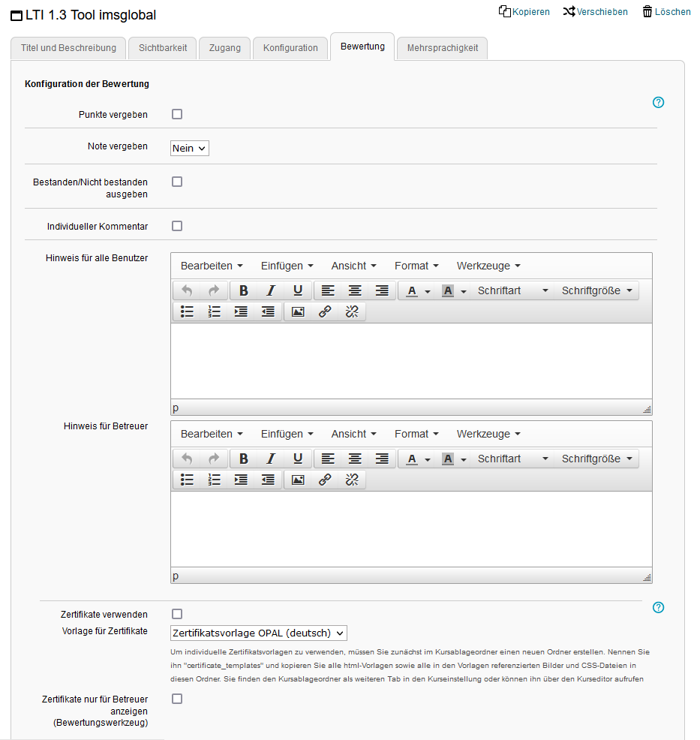
Task: Click Italic icon in Hinweis für Betreuer editor
Action: coord(271,459)
